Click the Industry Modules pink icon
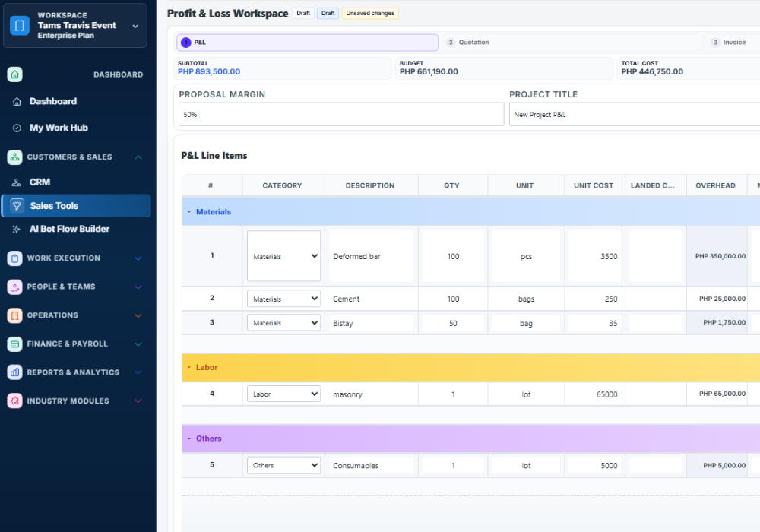The width and height of the screenshot is (760, 532). (15, 401)
